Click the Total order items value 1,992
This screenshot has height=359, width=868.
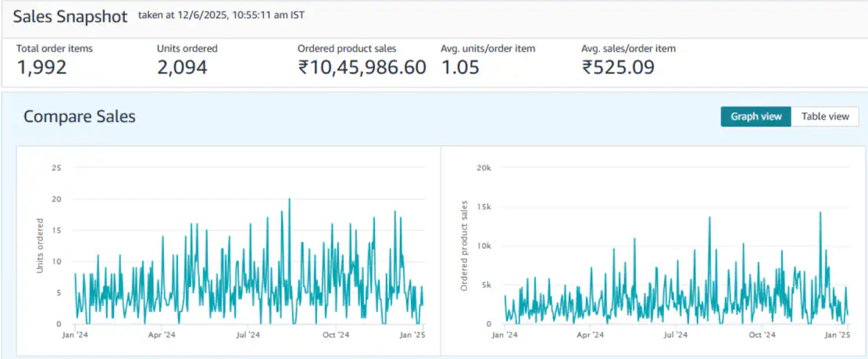[x=41, y=68]
